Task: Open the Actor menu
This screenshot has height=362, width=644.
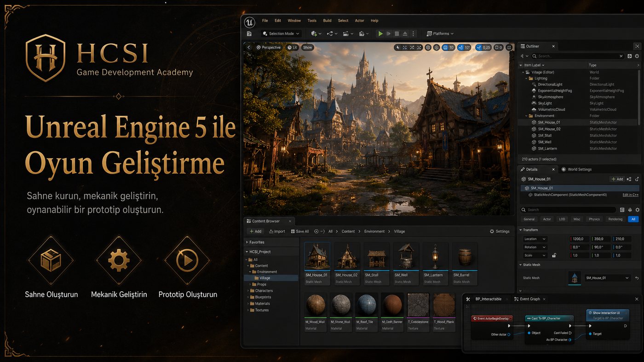Action: [x=360, y=21]
